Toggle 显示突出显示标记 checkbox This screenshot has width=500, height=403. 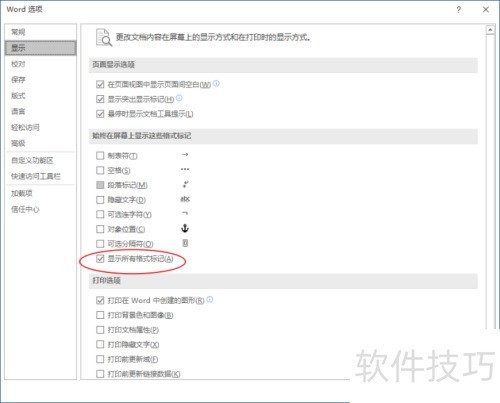100,99
